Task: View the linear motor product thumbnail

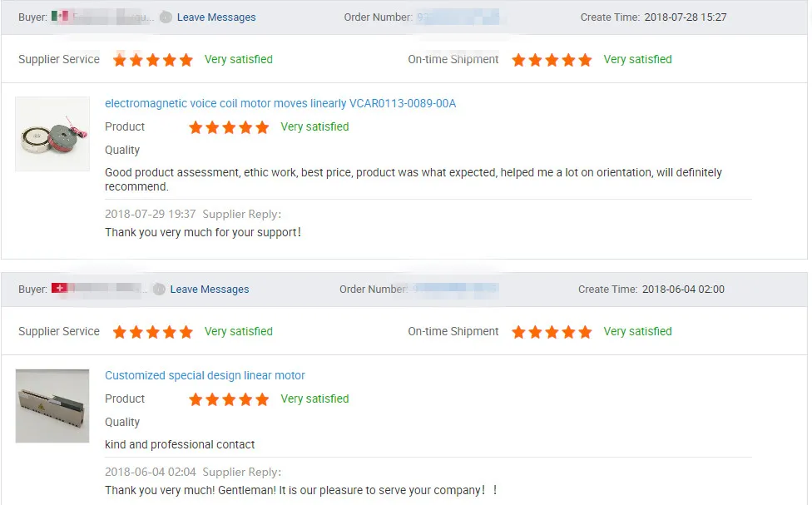Action: [x=52, y=406]
